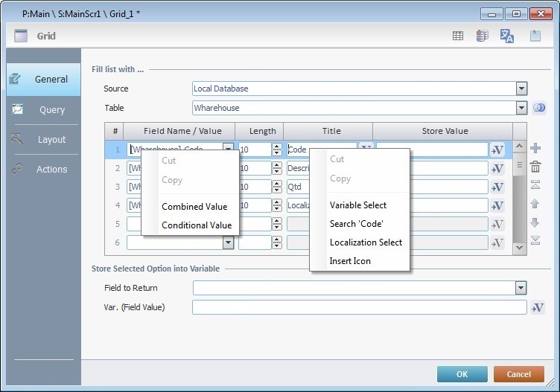Add a new row with plus icon
The image size is (560, 392).
[x=535, y=149]
